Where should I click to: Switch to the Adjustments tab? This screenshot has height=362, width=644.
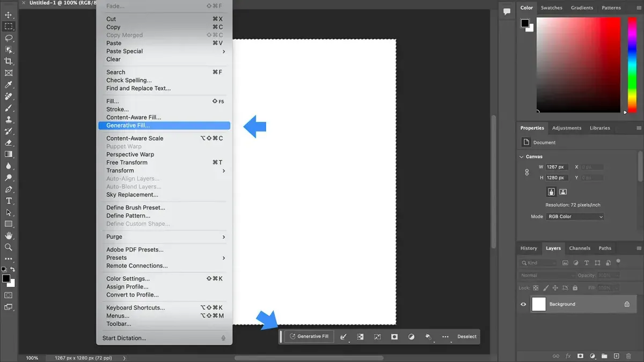point(567,128)
